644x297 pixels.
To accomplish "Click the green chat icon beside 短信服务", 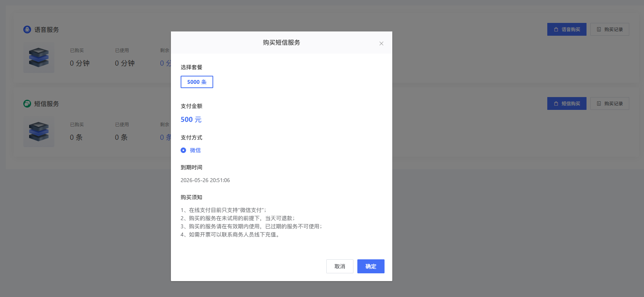I will tap(27, 104).
